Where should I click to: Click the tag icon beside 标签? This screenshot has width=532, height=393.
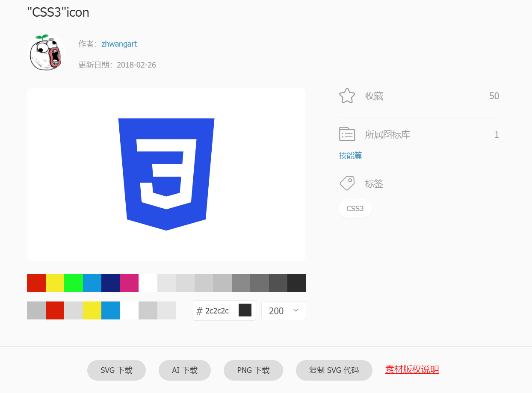click(x=347, y=183)
